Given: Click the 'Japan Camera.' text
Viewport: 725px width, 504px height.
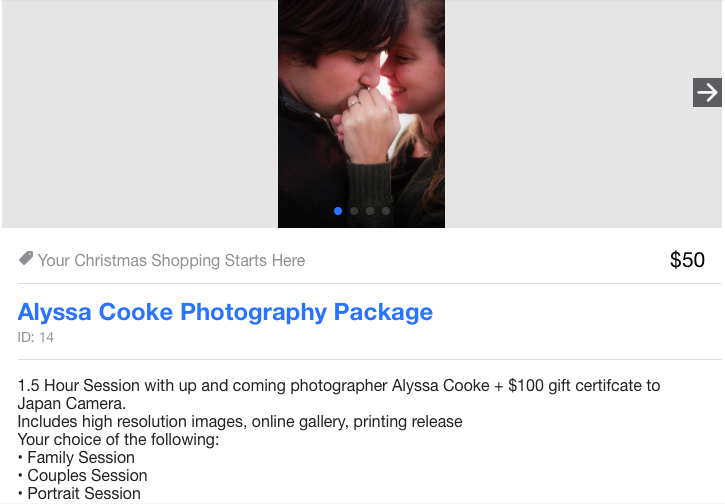Looking at the screenshot, I should 71,403.
